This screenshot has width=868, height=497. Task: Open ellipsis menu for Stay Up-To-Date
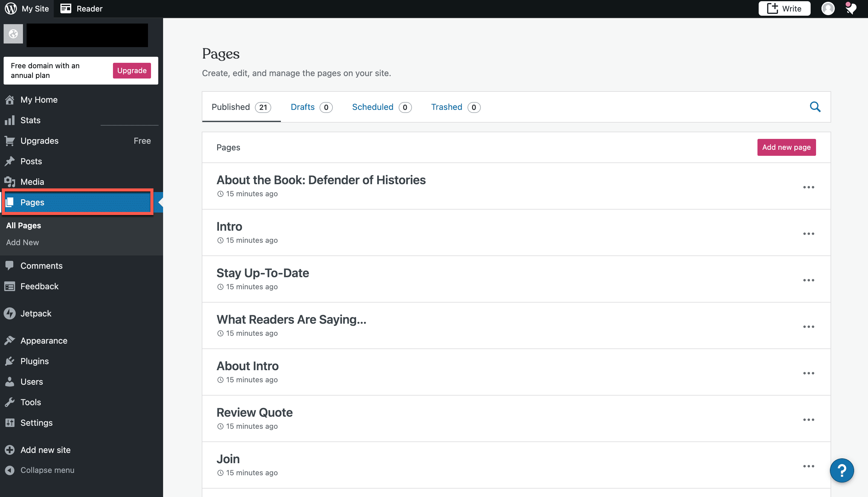[808, 280]
